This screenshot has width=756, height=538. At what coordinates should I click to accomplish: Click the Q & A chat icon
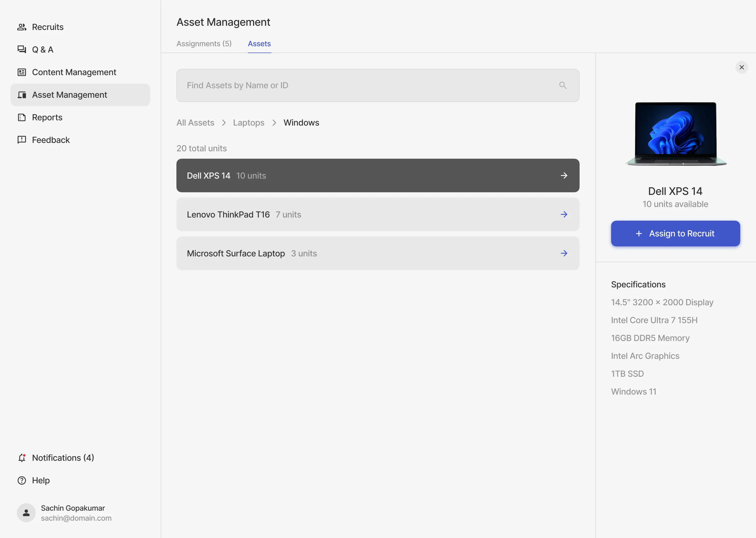tap(22, 49)
